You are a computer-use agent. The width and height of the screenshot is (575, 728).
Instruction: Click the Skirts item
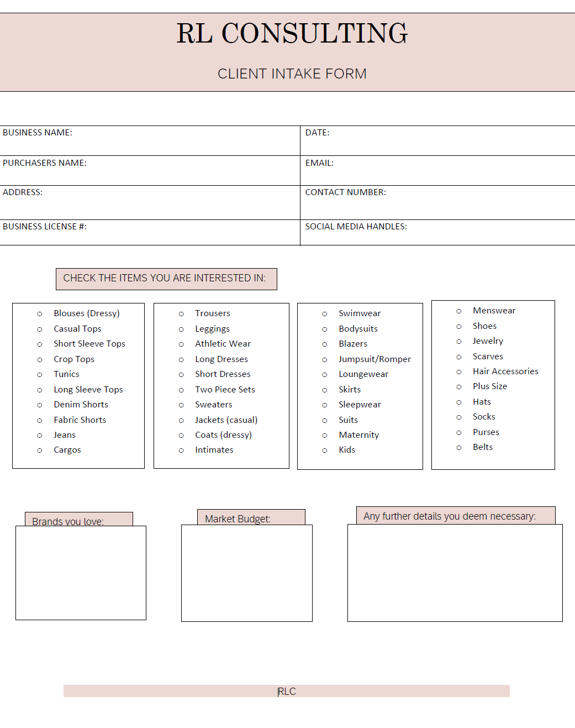tap(350, 390)
